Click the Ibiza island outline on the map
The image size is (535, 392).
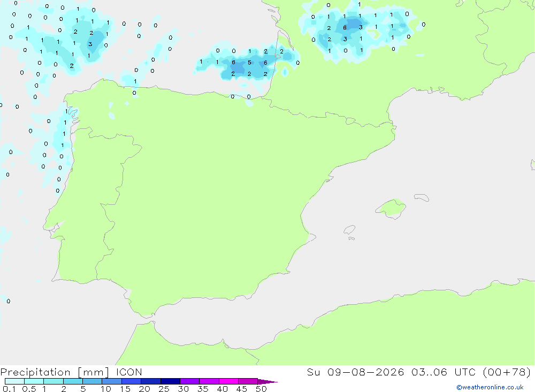click(x=349, y=229)
